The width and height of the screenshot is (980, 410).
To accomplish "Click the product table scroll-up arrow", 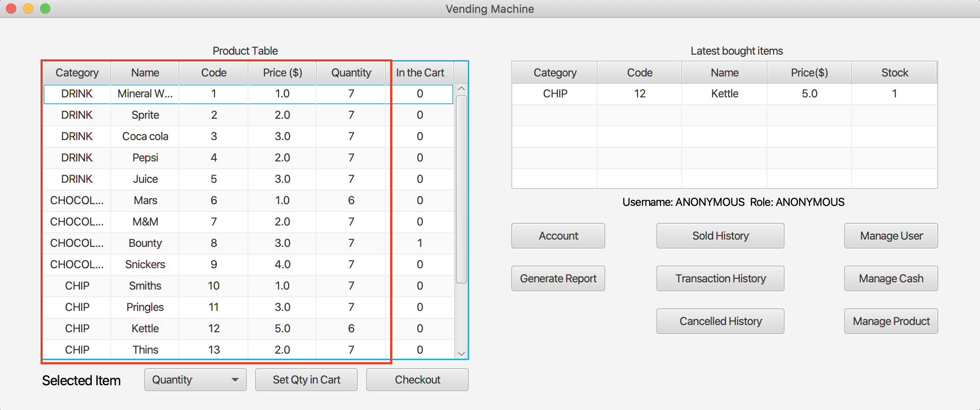I will [x=461, y=89].
